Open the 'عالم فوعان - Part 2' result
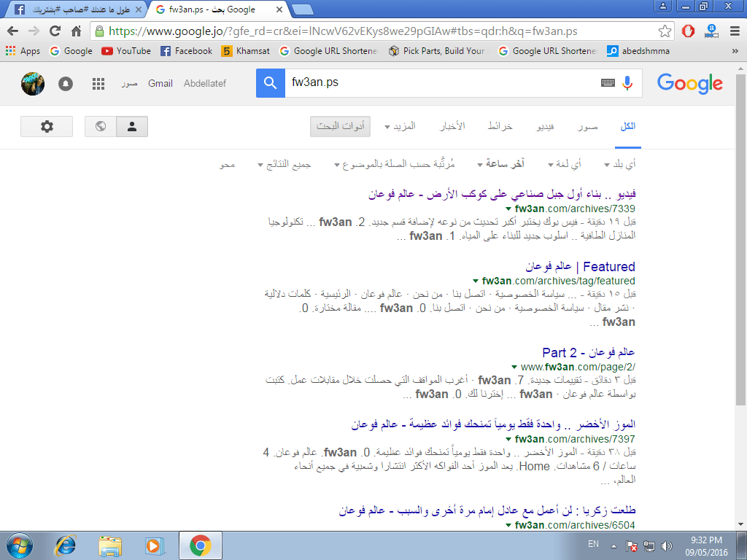Screen dimensions: 747x560 (588, 353)
